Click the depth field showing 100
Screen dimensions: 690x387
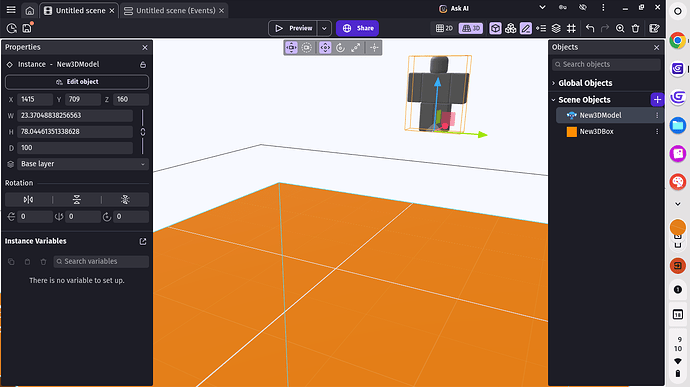point(75,148)
